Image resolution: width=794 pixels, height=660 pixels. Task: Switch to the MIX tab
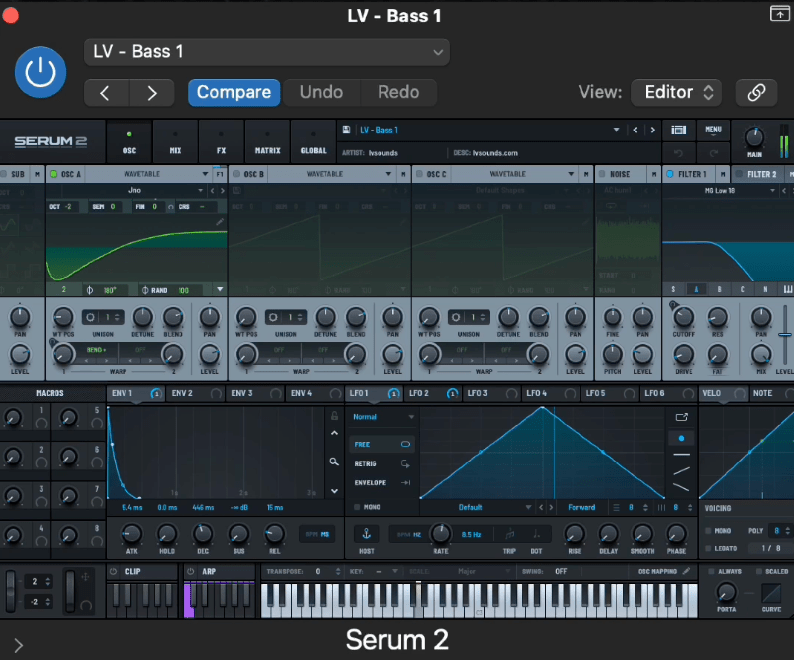175,142
